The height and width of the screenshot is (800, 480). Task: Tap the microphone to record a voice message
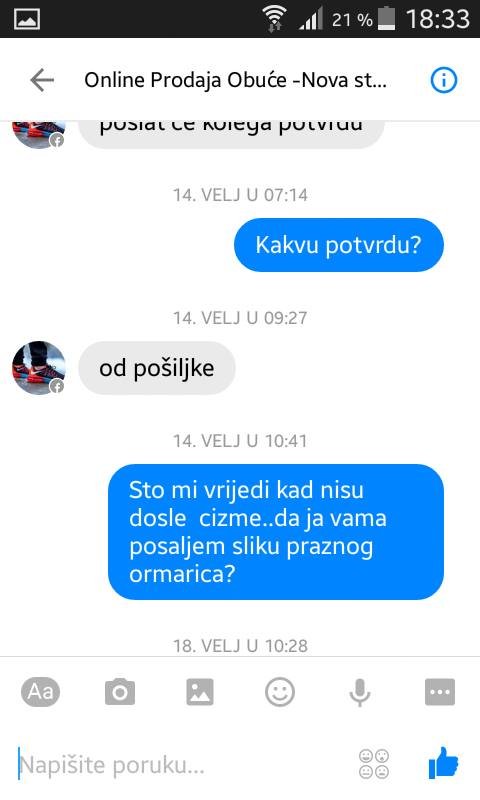(x=360, y=692)
